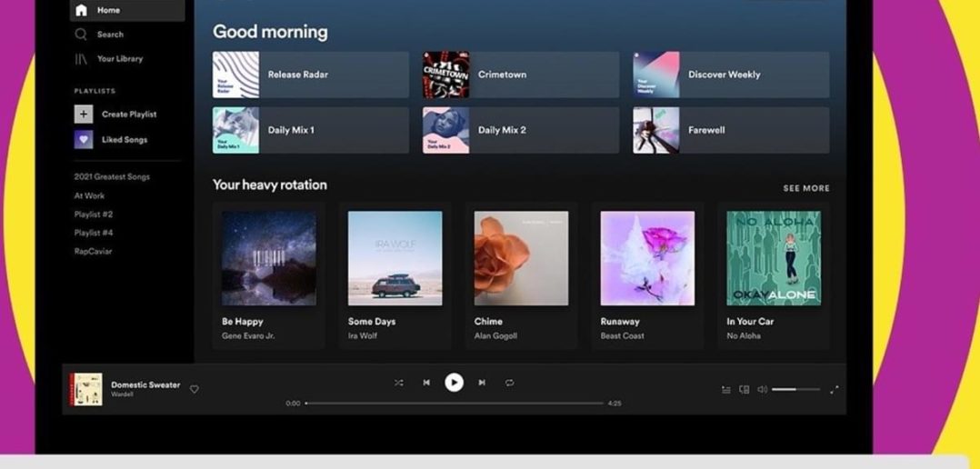Image resolution: width=980 pixels, height=469 pixels.
Task: Open the Crimetown card
Action: click(521, 75)
